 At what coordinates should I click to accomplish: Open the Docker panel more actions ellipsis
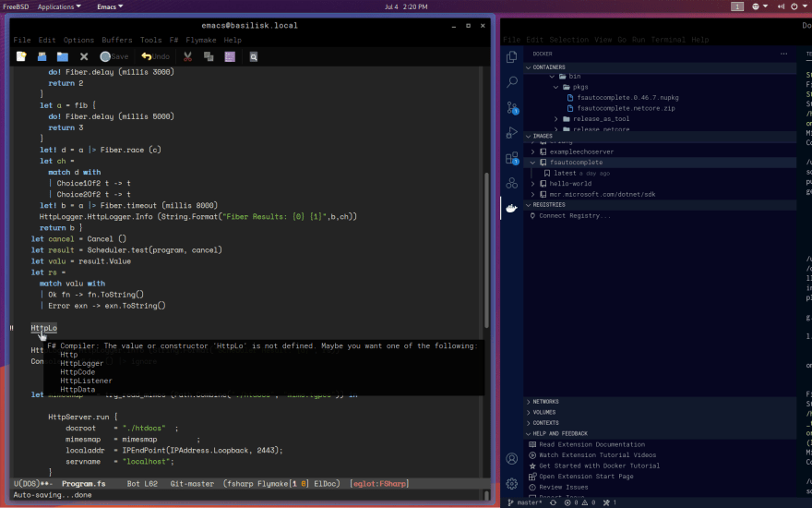[783, 54]
